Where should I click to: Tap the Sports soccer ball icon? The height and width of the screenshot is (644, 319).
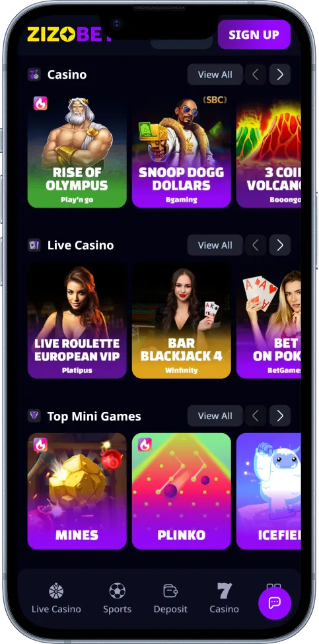click(x=118, y=590)
